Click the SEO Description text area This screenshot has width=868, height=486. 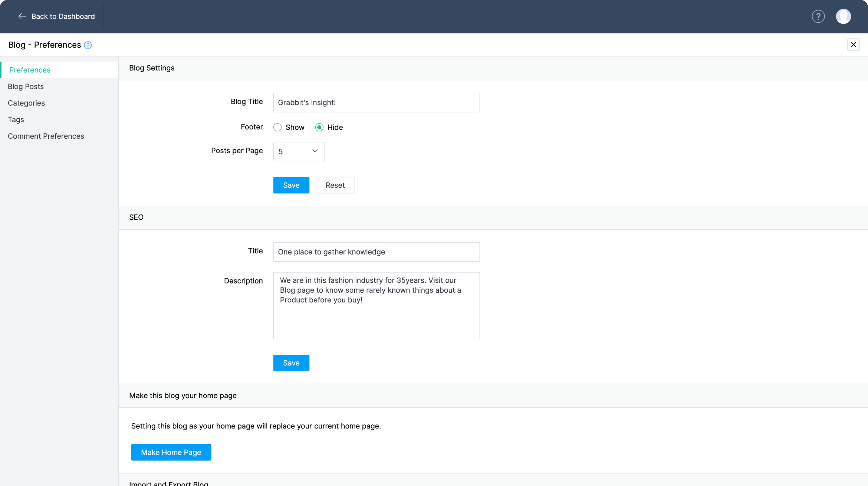pos(376,305)
